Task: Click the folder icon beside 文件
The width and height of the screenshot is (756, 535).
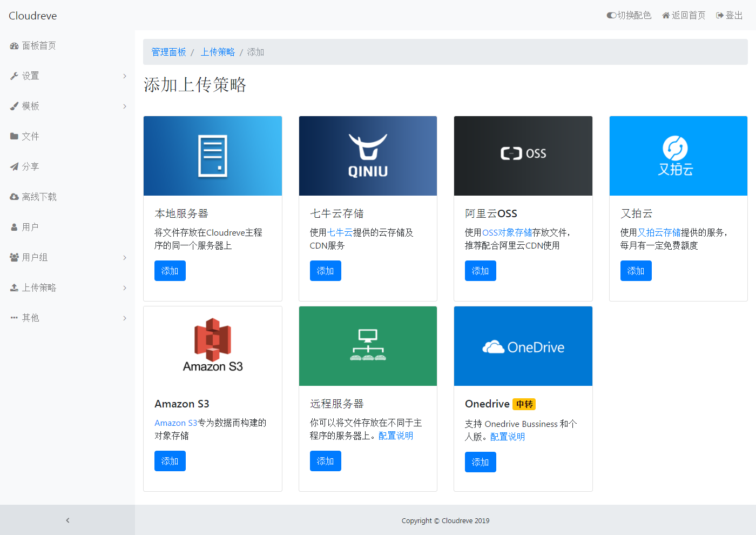Action: tap(14, 136)
